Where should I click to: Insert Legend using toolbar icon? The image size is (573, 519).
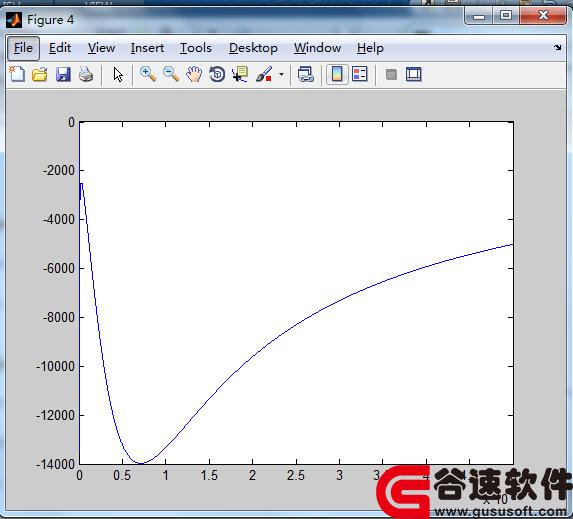point(360,74)
